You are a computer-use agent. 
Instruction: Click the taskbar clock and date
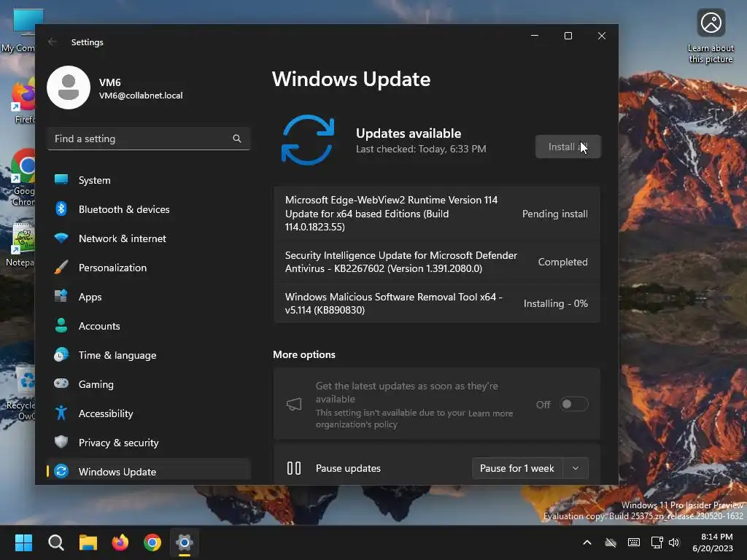(x=713, y=542)
